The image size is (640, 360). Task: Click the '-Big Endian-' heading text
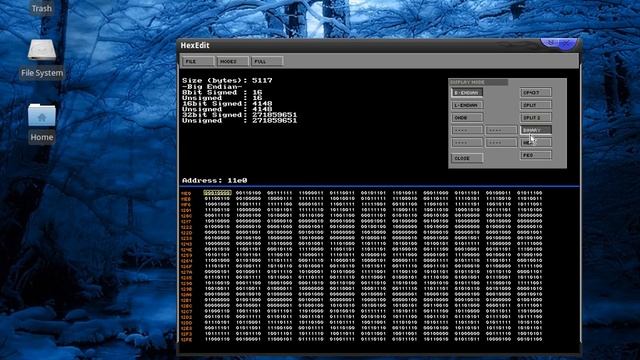click(212, 87)
